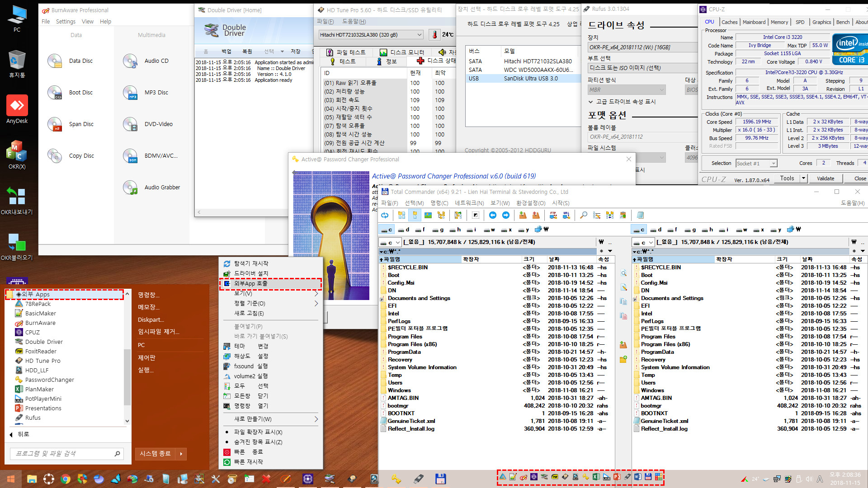Click the Windows Start button

point(11,479)
